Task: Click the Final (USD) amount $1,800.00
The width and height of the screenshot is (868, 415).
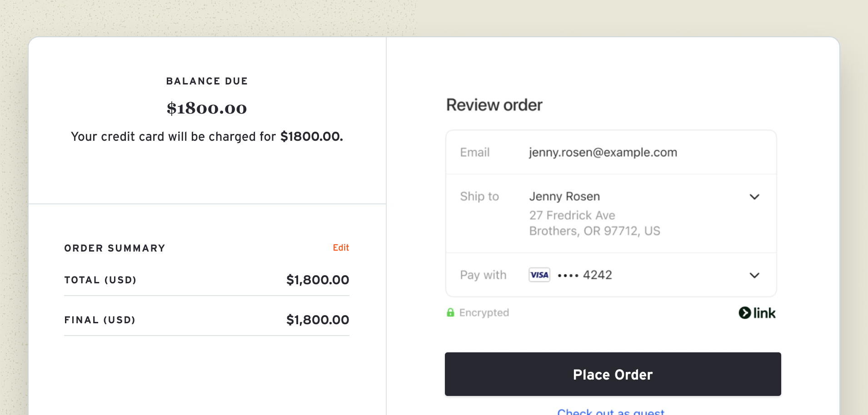Action: click(x=317, y=320)
